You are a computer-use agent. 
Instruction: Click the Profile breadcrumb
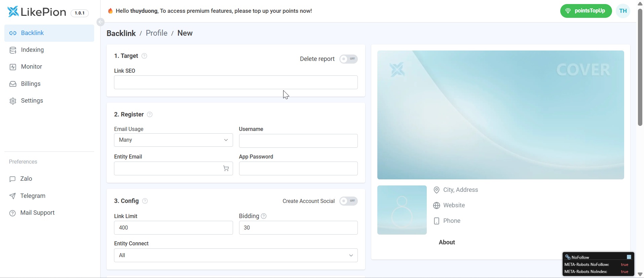[x=156, y=33]
